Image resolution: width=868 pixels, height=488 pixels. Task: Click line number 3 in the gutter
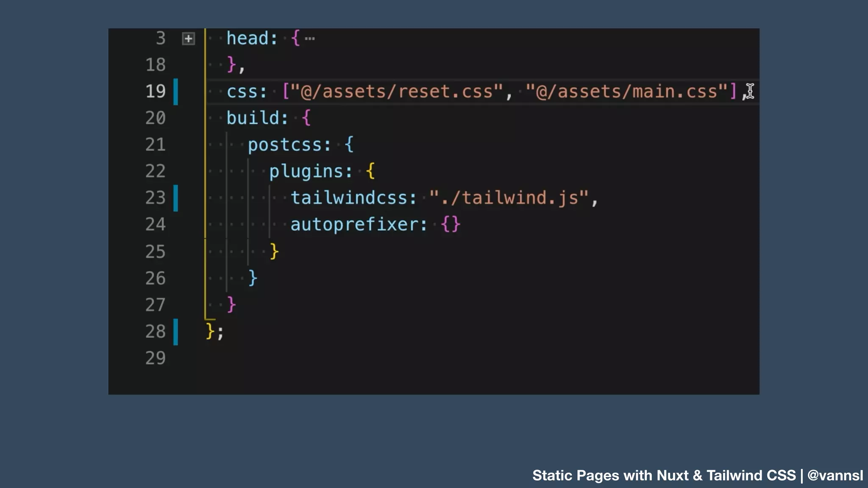[160, 38]
